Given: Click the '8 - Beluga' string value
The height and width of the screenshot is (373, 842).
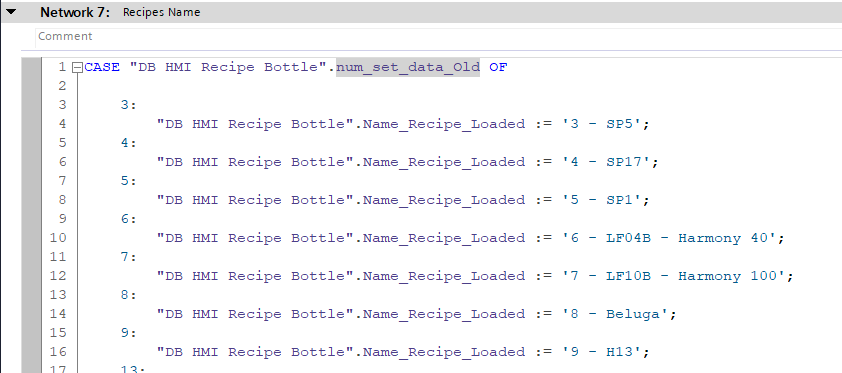Looking at the screenshot, I should point(615,314).
